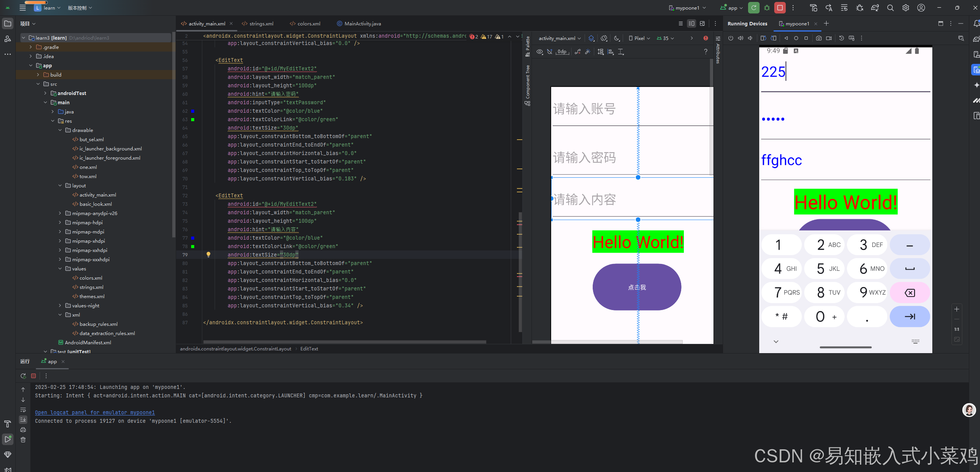Open Sync Project with Gradle Files
This screenshot has width=980, height=472.
pos(875,8)
